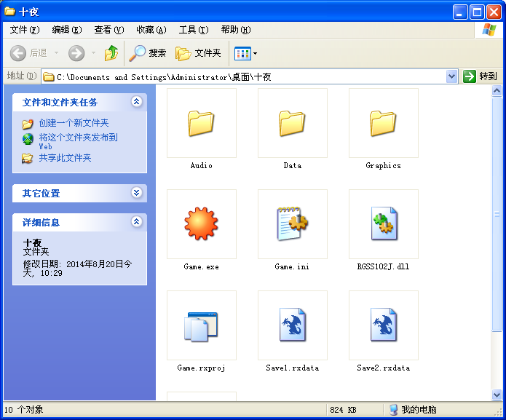Click the Game.exe file name

(x=202, y=266)
